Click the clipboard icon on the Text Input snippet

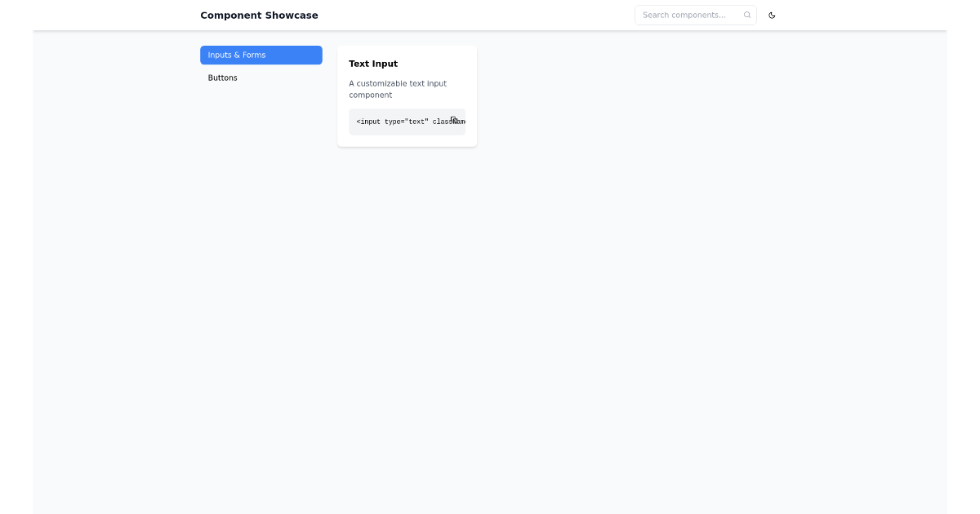[455, 120]
